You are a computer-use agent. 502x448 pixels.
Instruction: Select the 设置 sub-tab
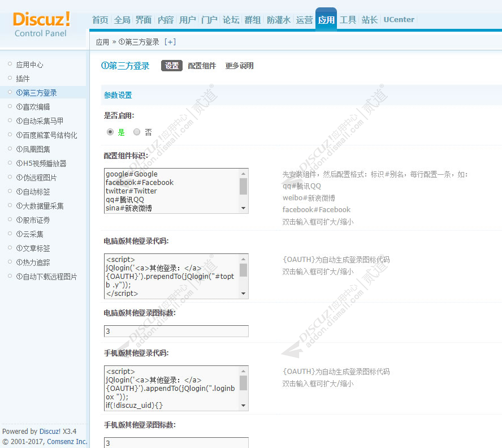pos(172,66)
